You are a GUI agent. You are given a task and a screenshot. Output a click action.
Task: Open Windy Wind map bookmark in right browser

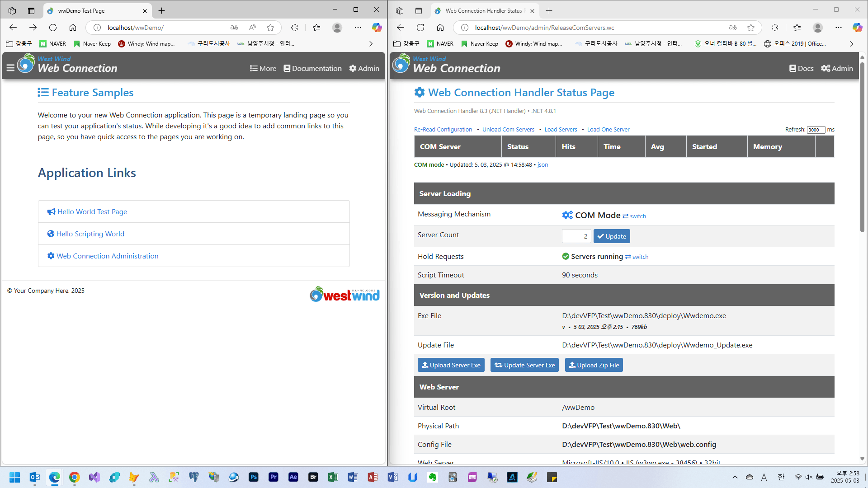534,44
